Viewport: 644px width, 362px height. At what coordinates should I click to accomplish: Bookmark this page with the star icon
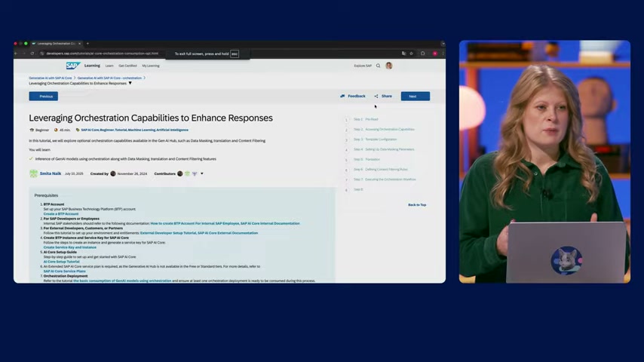point(411,54)
